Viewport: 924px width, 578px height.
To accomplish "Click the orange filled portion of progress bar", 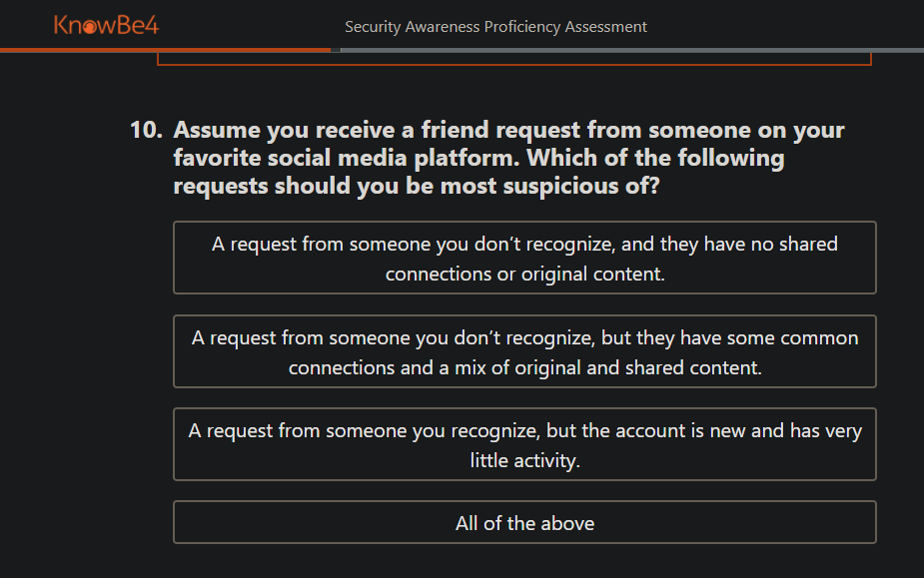I will pyautogui.click(x=165, y=50).
